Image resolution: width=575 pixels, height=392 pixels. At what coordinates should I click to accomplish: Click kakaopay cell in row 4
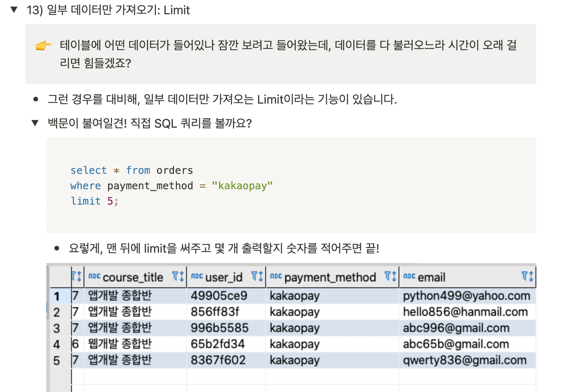[332, 344]
